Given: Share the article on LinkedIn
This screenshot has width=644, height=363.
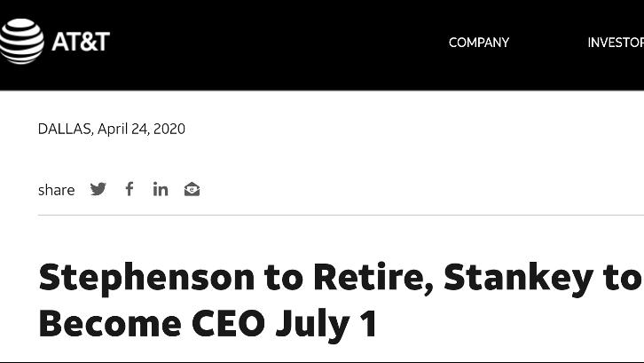Looking at the screenshot, I should click(161, 189).
